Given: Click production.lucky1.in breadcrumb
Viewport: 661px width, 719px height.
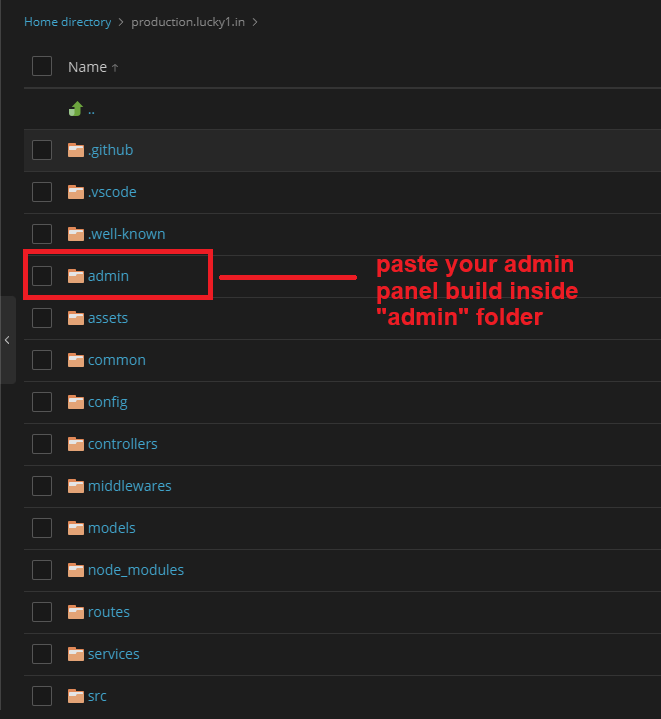Looking at the screenshot, I should (x=188, y=22).
